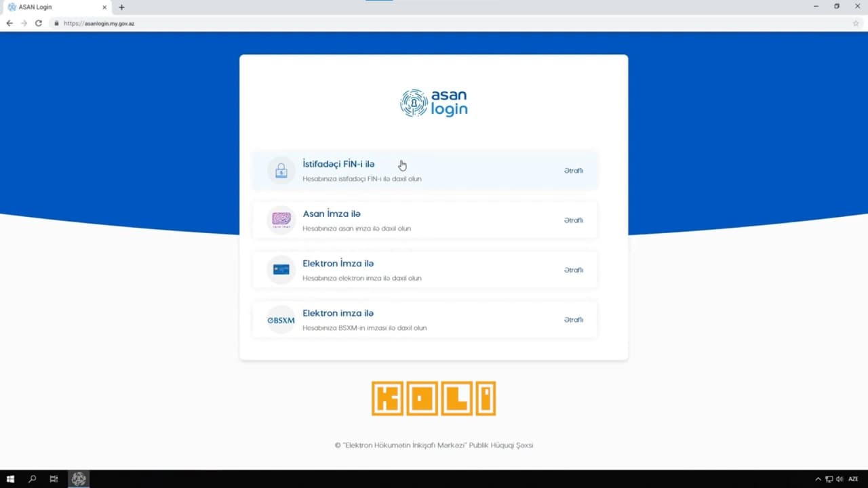
Task: Reload the page with refresh icon
Action: (39, 23)
